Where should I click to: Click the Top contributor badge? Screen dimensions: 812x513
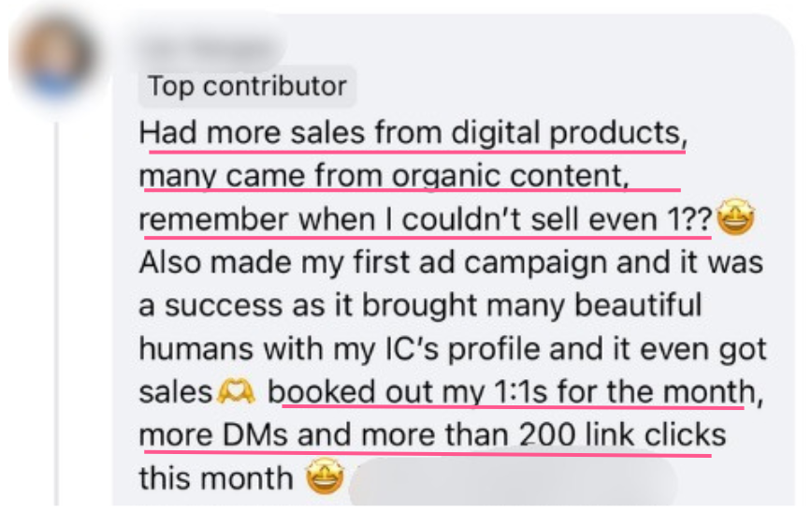[x=247, y=87]
